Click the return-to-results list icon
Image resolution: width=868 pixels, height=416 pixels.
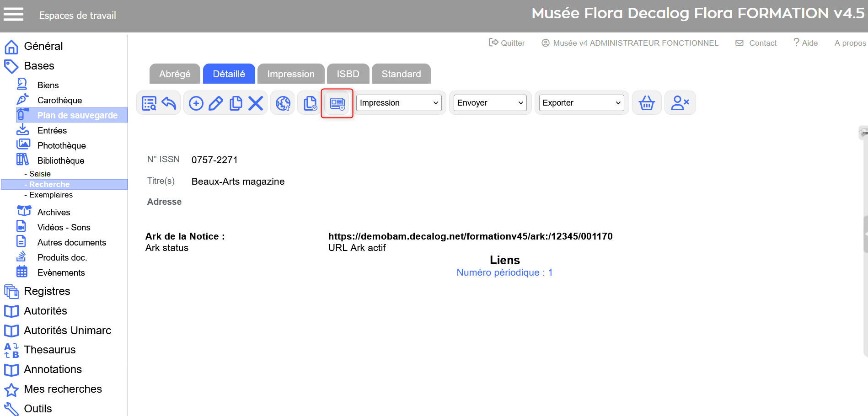pyautogui.click(x=149, y=103)
